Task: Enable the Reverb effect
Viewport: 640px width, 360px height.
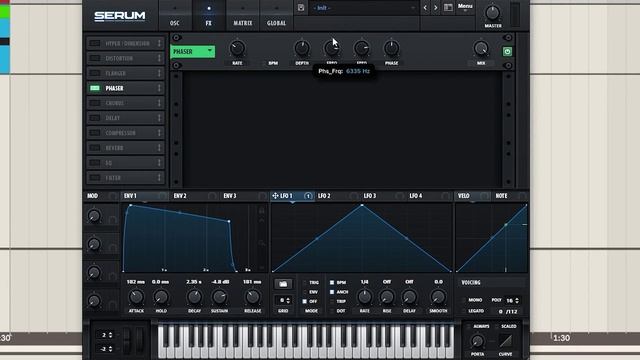Action: tap(95, 148)
